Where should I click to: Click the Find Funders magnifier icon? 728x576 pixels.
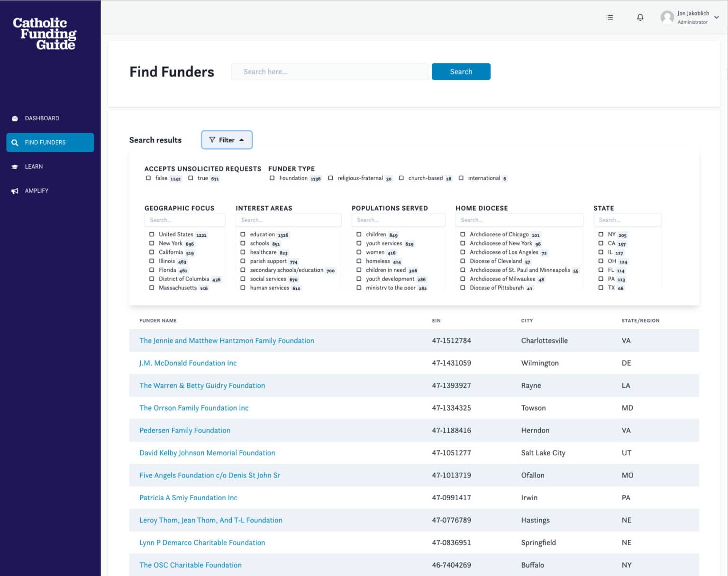15,143
